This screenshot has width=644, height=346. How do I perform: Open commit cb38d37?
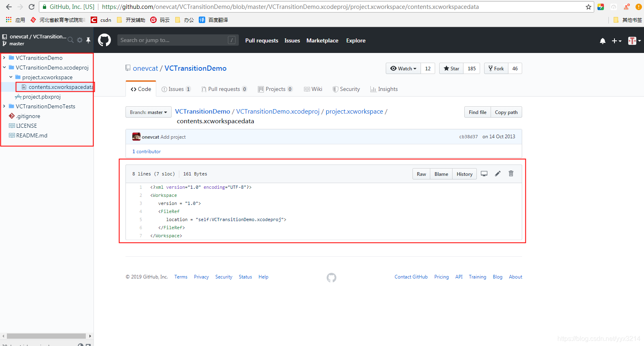click(x=468, y=137)
